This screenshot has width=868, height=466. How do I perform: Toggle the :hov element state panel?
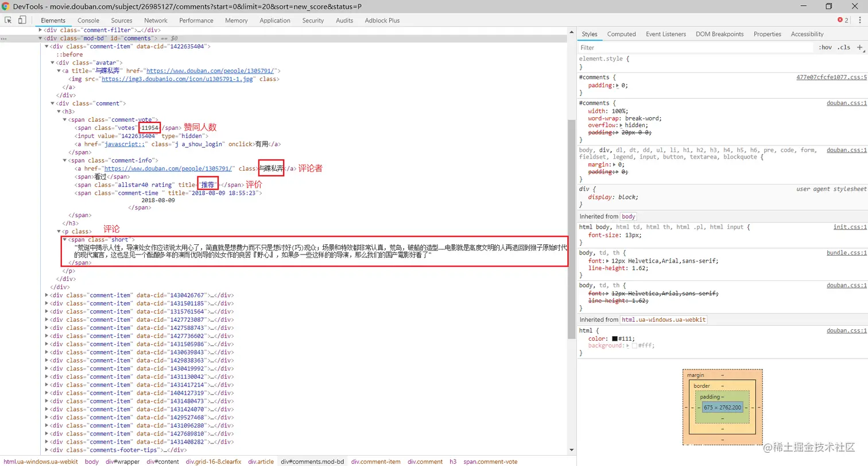[x=825, y=47]
